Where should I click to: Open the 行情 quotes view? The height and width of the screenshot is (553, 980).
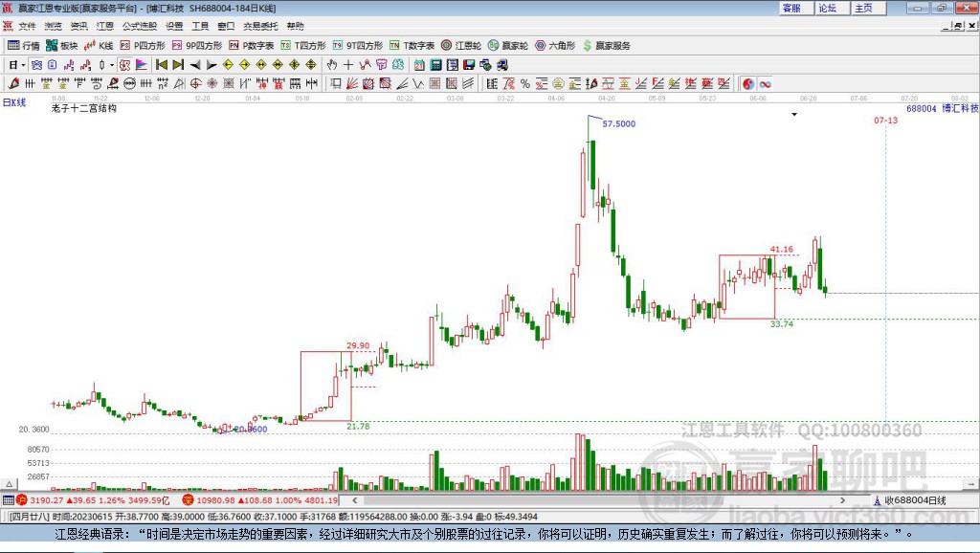[23, 46]
